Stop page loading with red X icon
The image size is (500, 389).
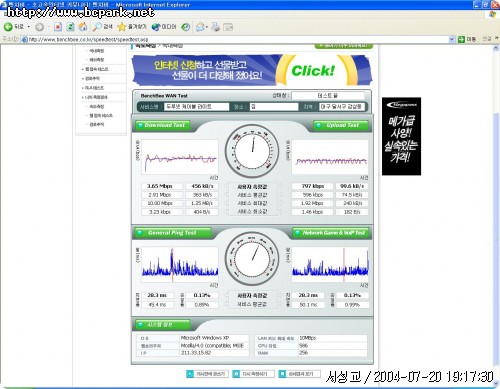tap(58, 27)
